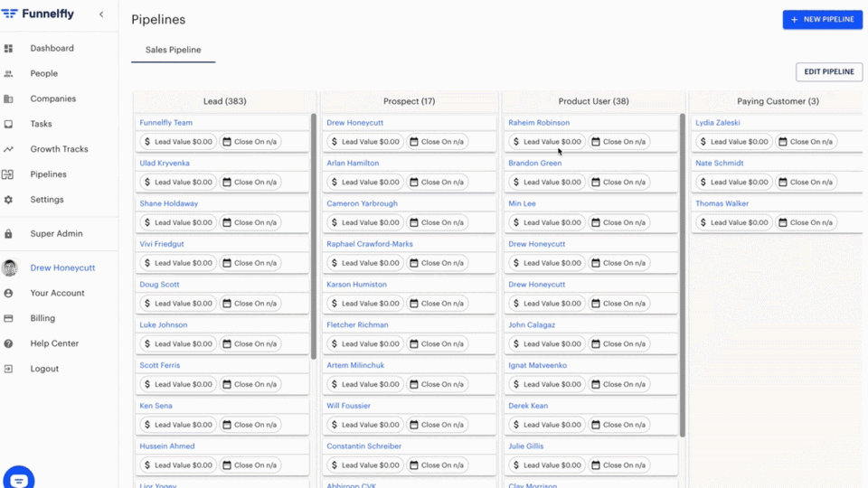Click the Super Admin lock icon
Image resolution: width=868 pixels, height=488 pixels.
pyautogui.click(x=8, y=233)
